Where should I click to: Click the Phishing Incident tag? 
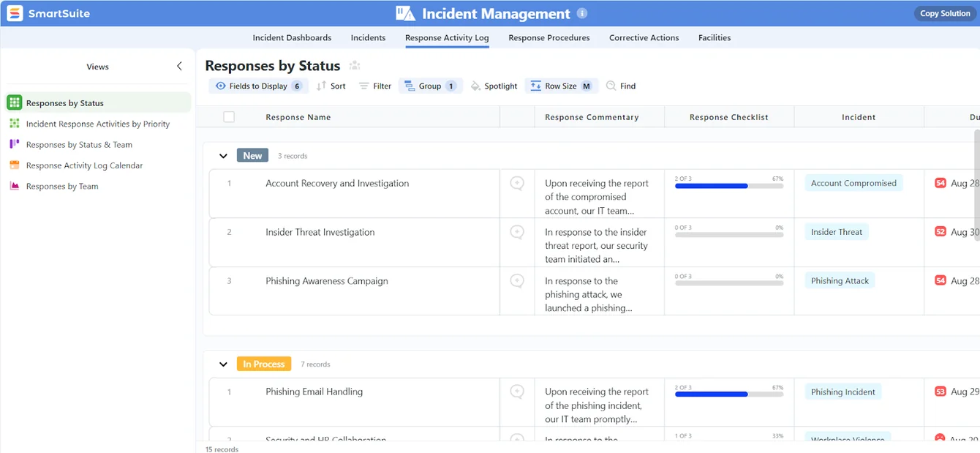coord(843,392)
